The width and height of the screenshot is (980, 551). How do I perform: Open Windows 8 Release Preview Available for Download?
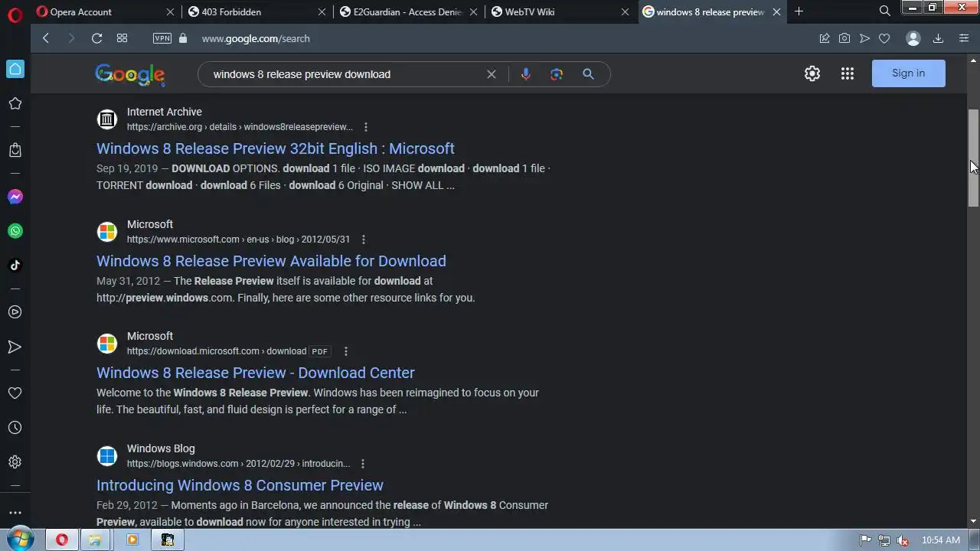pyautogui.click(x=271, y=261)
